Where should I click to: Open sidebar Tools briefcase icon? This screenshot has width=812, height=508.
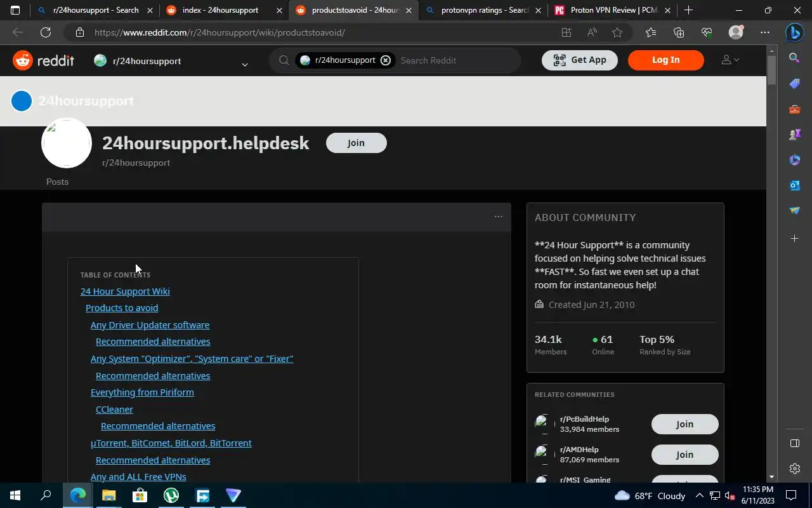794,109
